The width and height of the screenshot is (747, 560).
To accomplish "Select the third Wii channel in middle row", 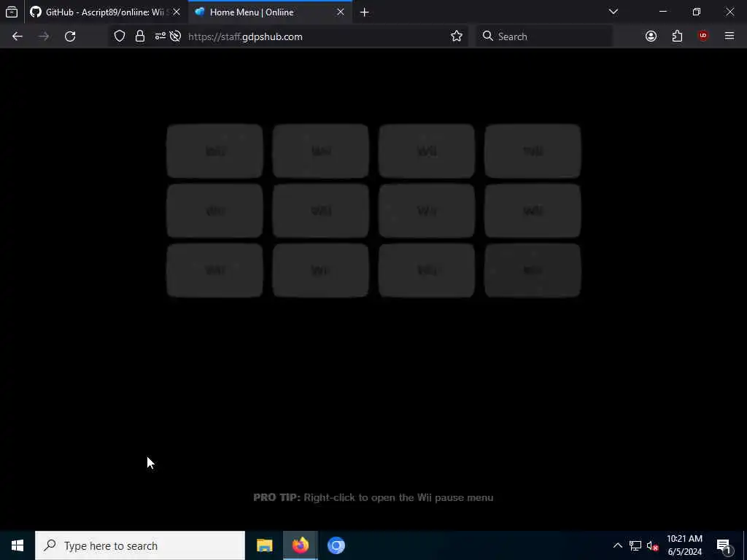I will click(x=426, y=211).
